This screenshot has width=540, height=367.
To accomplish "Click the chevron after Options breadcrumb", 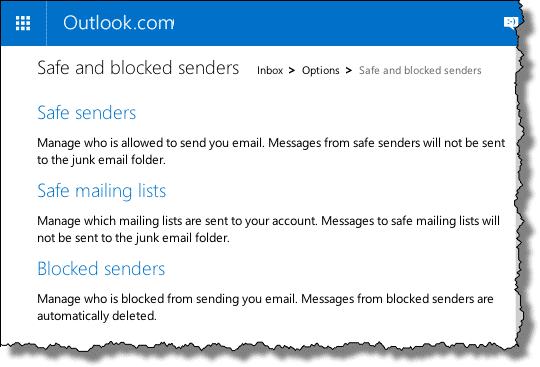I will 349,71.
